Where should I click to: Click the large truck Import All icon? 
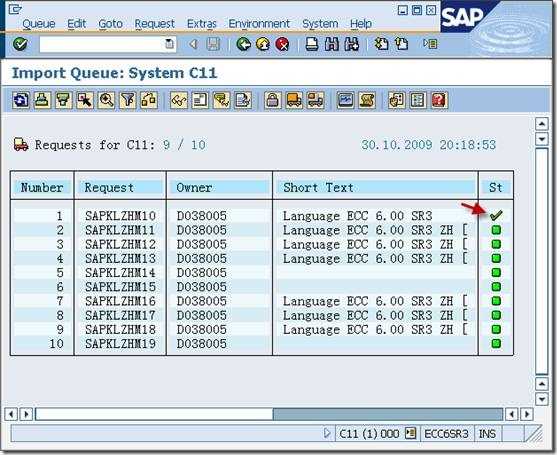click(x=294, y=100)
